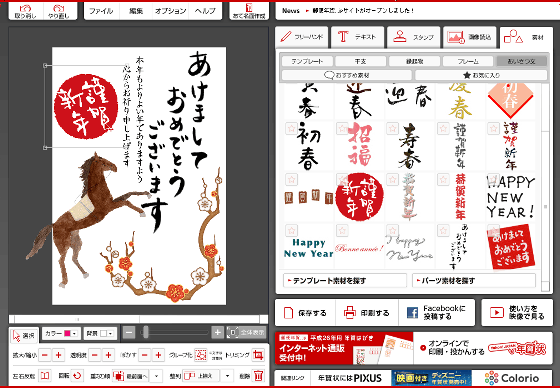This screenshot has width=560, height=388.
Task: Favorite the 招福 greeting with its star
Action: pos(342,128)
